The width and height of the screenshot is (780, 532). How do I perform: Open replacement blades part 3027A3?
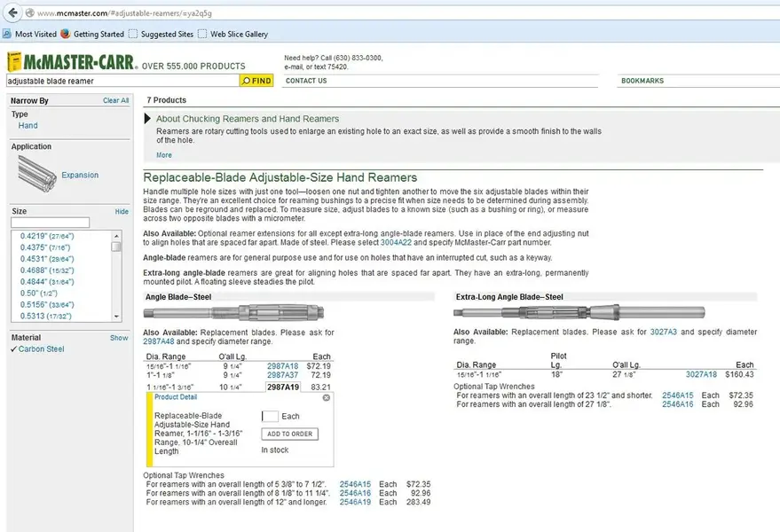point(664,332)
